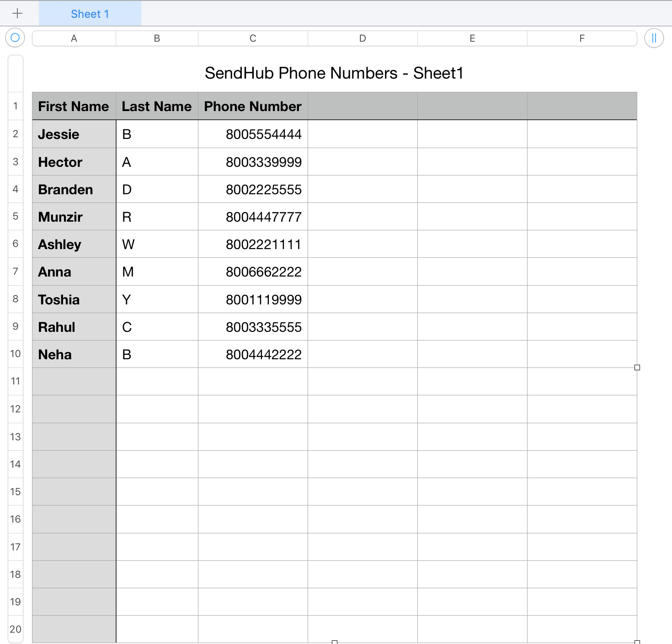Select Toshia's last name cell Y

(x=157, y=299)
